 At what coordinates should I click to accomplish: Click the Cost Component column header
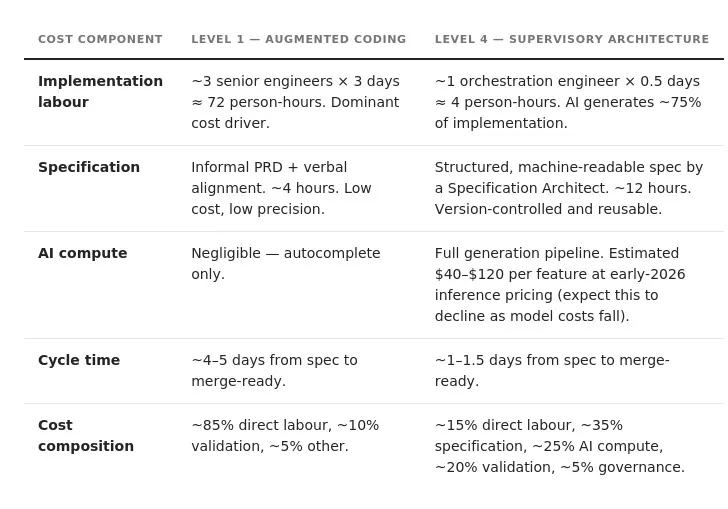coord(100,39)
